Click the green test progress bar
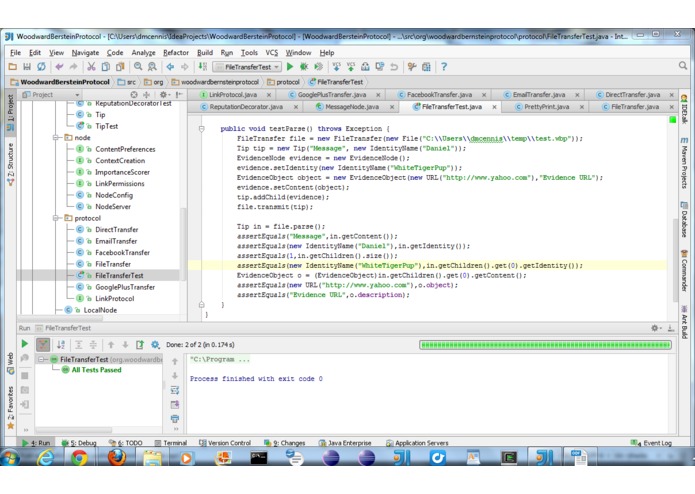 (x=545, y=345)
